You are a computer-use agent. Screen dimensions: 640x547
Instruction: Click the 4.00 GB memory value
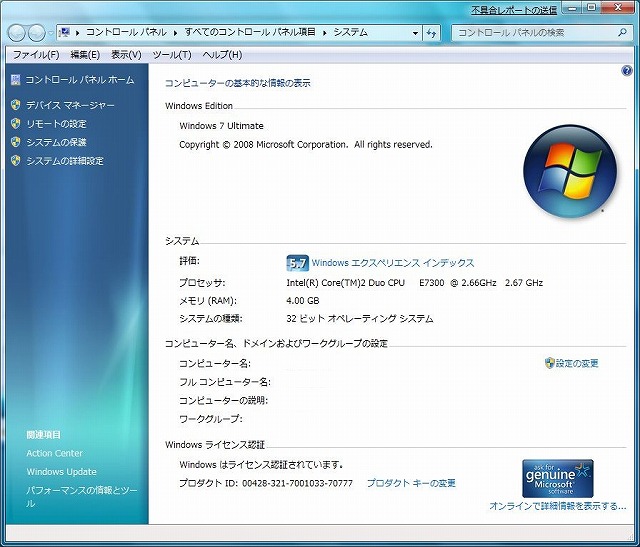tap(302, 301)
